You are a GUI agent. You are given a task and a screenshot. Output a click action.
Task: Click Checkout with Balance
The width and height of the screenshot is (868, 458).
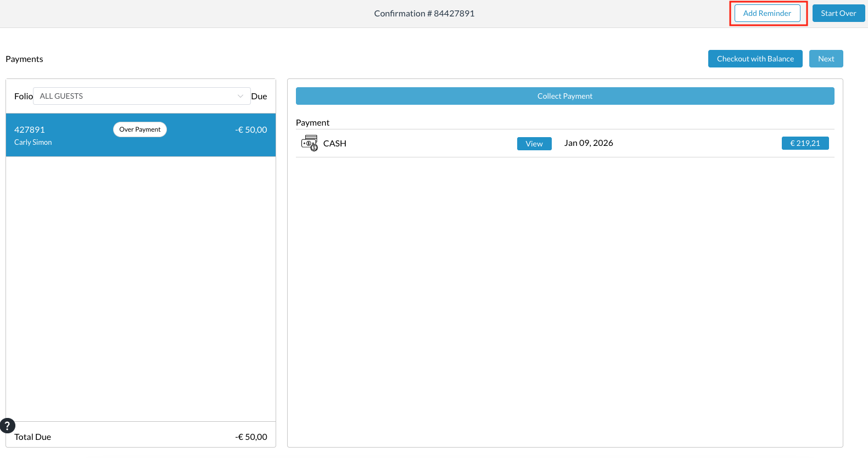pos(755,59)
